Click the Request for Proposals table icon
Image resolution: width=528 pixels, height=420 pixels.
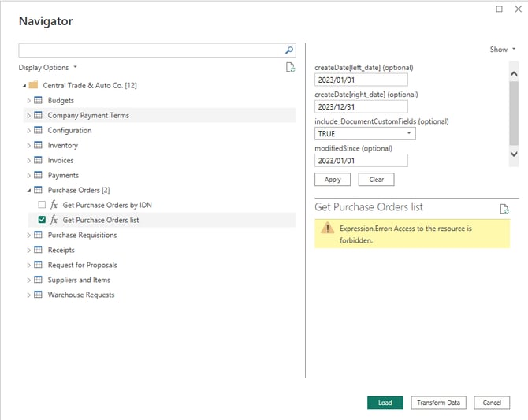pos(38,265)
